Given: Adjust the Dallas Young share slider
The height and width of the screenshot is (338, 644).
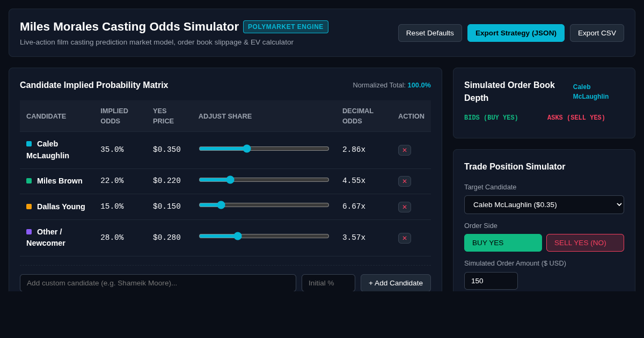Looking at the screenshot, I should (264, 205).
